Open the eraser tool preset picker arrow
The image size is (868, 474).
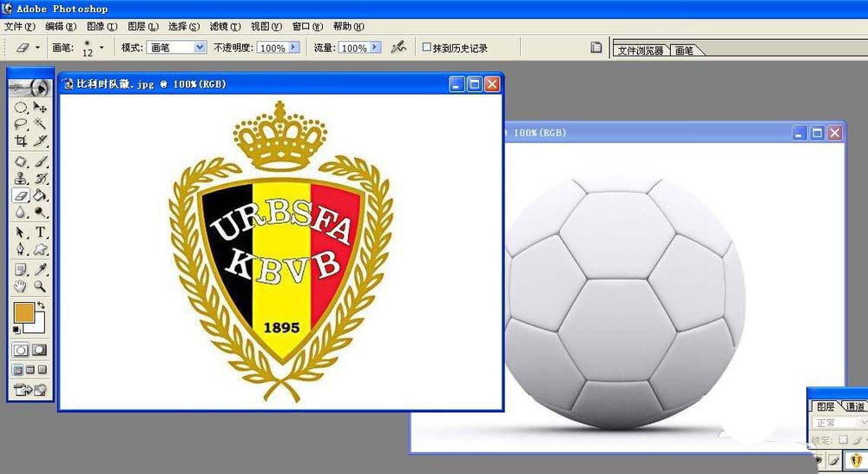37,48
